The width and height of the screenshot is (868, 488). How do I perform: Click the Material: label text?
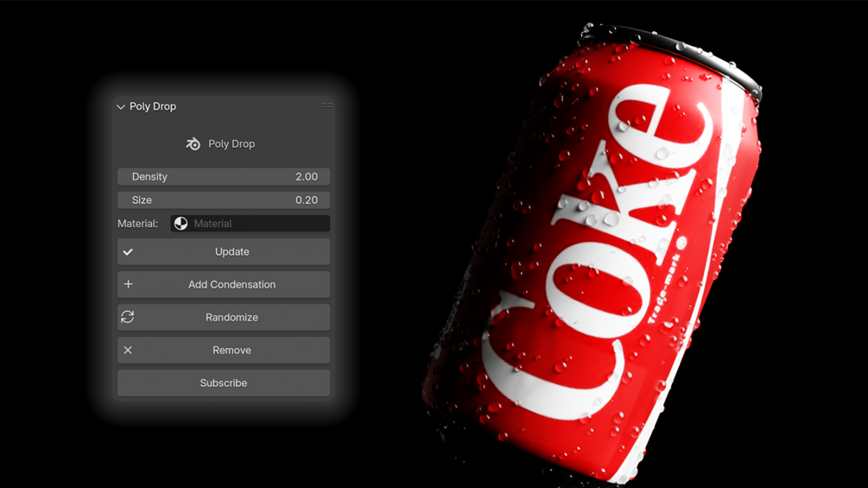tap(138, 224)
